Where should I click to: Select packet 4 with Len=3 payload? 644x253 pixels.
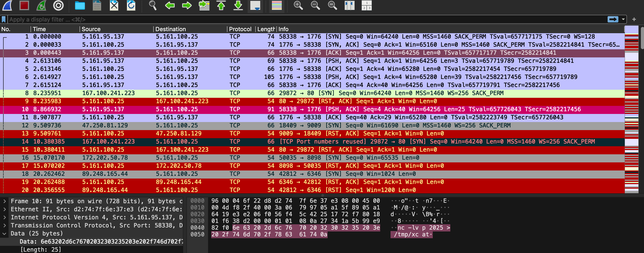312,61
